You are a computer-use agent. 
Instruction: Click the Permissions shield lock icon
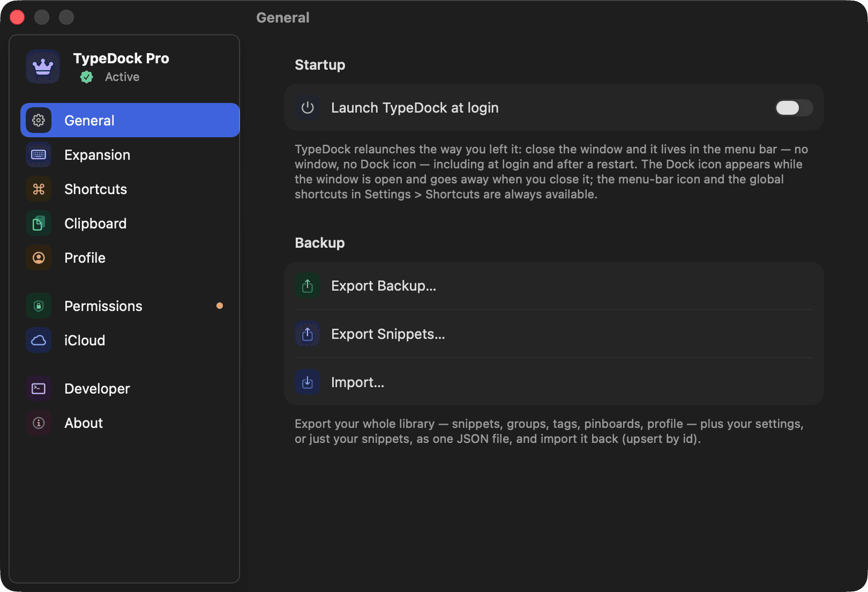(39, 306)
